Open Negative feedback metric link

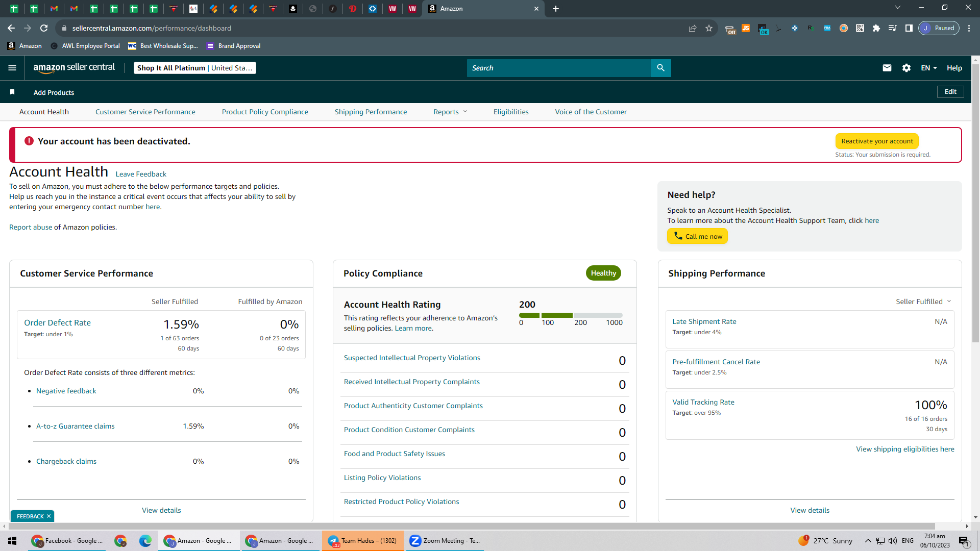tap(66, 391)
